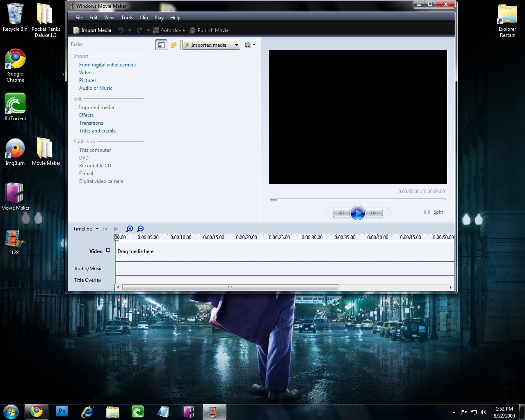Click Publish to E-mail
This screenshot has height=420, width=525.
(86, 173)
